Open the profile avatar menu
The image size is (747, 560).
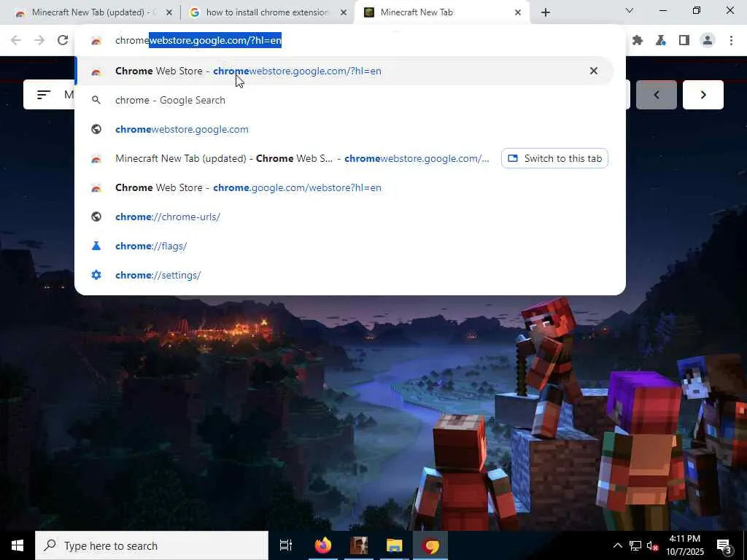(x=708, y=41)
